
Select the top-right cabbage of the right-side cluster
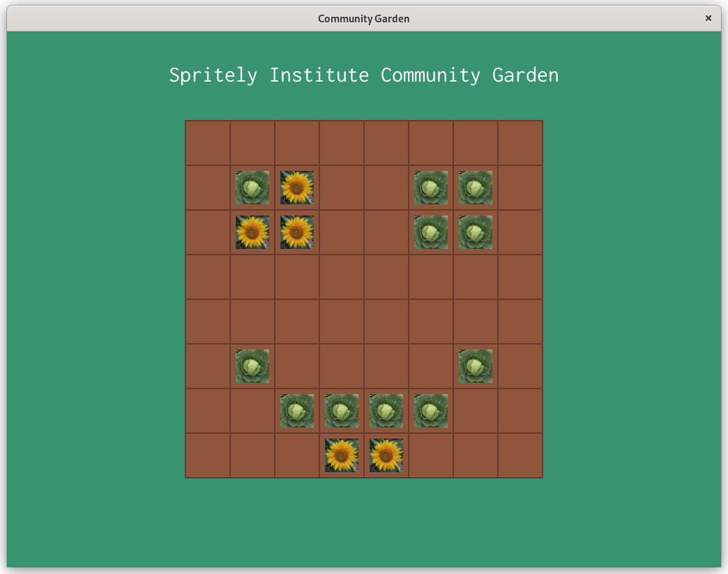[x=476, y=188]
